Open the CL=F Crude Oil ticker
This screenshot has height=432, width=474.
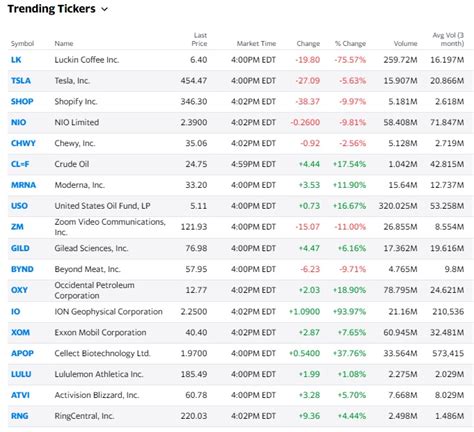20,164
